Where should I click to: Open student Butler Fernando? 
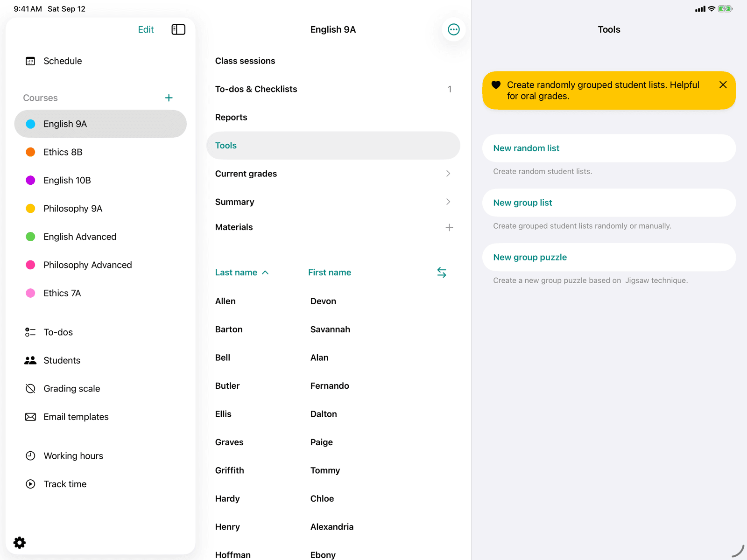tap(333, 386)
